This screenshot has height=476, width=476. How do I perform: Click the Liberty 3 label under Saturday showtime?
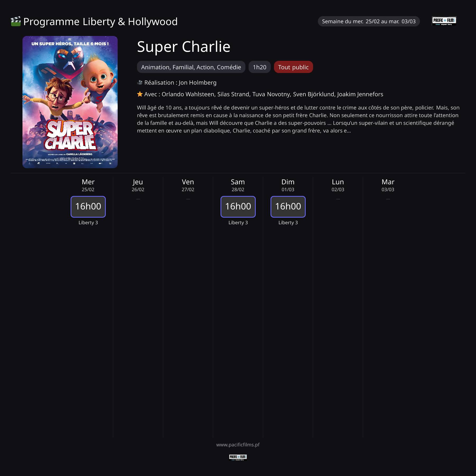click(x=238, y=223)
